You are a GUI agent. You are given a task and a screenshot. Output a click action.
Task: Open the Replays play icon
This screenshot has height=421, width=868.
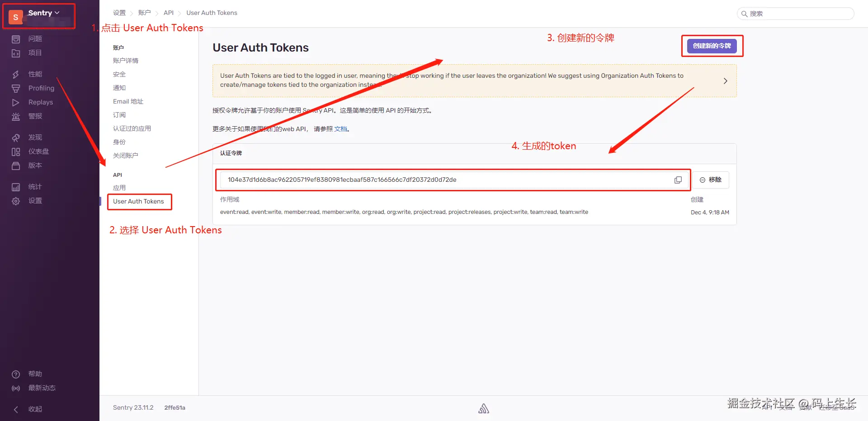click(16, 102)
